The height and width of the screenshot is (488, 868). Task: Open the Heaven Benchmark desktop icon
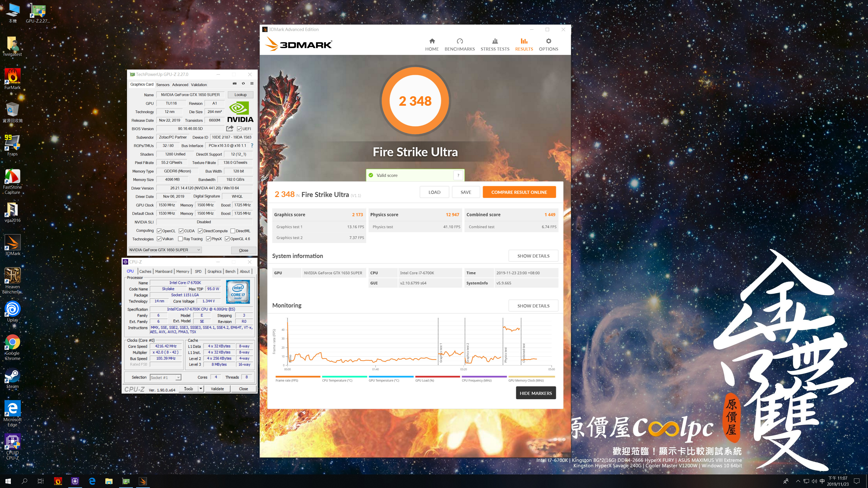[12, 281]
